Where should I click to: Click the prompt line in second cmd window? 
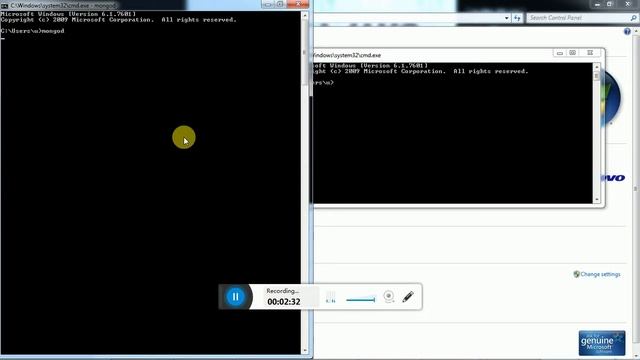323,82
